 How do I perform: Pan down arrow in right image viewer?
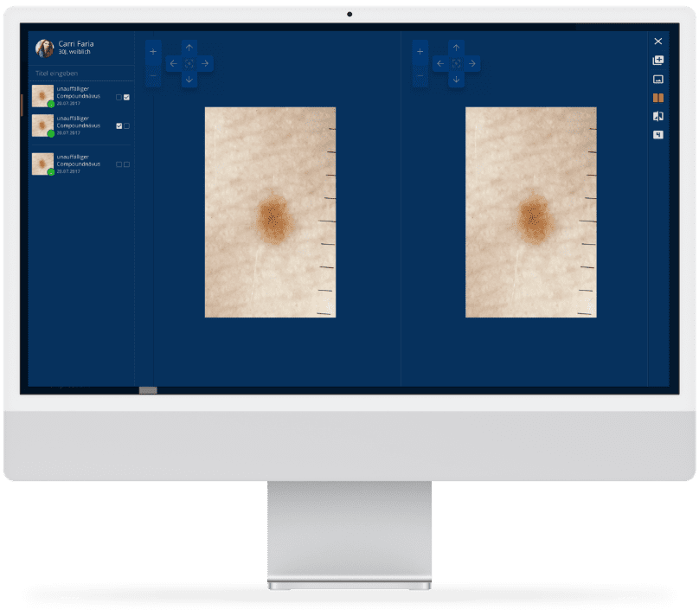point(456,80)
